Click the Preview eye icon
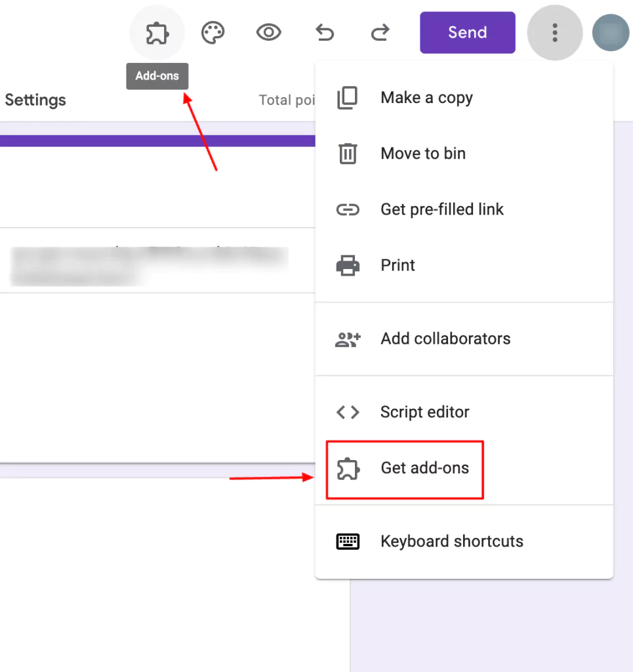The height and width of the screenshot is (672, 633). coord(268,32)
